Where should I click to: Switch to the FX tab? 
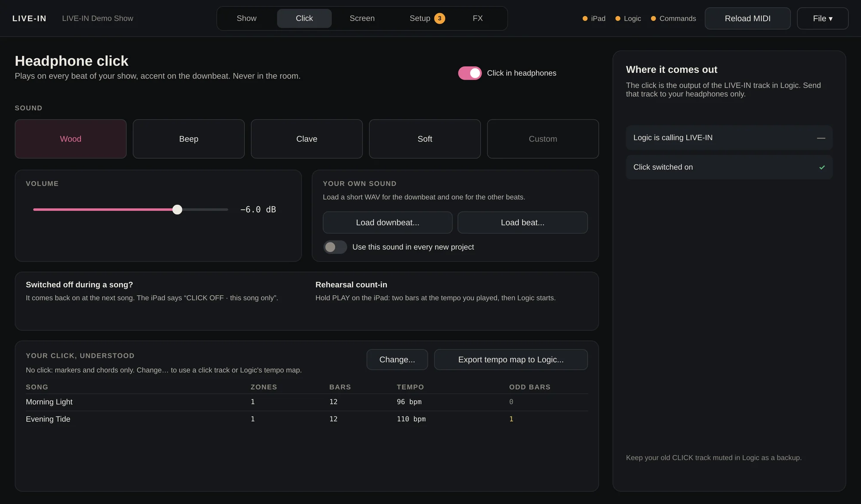pos(478,19)
